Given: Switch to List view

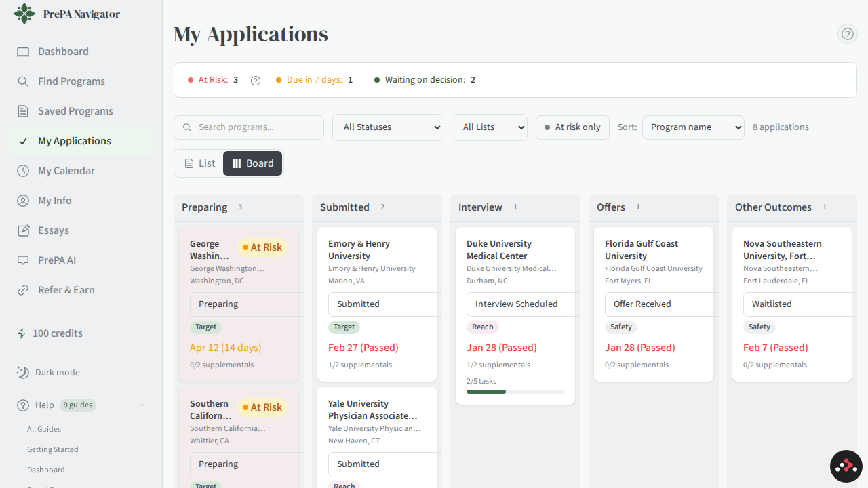Looking at the screenshot, I should (x=199, y=163).
